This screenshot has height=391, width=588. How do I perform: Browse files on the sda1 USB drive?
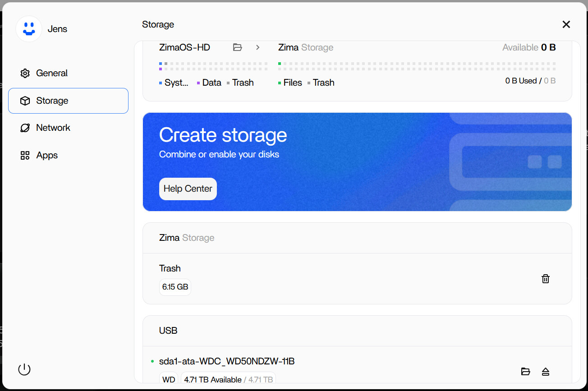[x=525, y=372]
